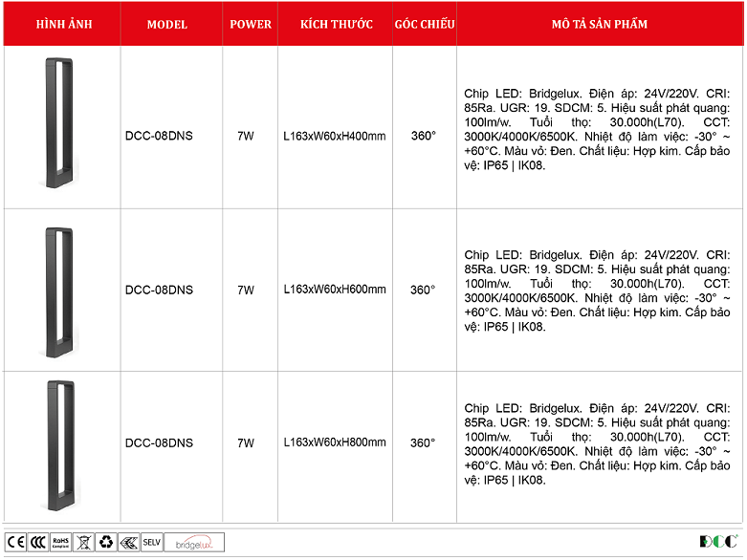
Task: Click the KÍCH THƯỚC column header
Action: click(x=336, y=24)
